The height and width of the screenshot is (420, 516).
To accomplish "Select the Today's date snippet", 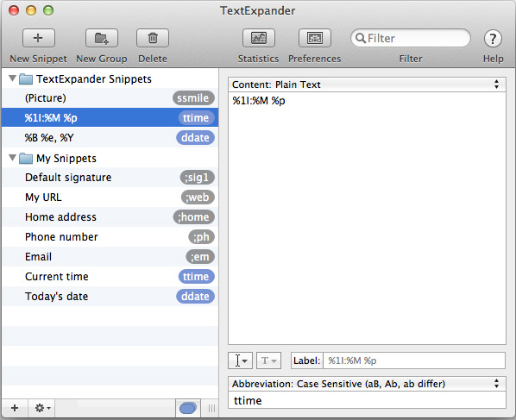I will coord(110,297).
